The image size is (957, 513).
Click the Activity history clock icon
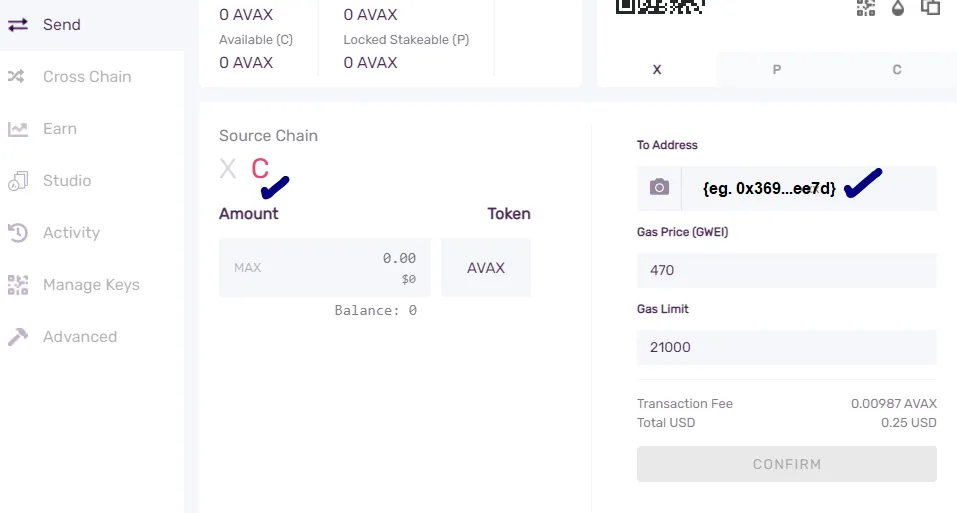(x=18, y=232)
